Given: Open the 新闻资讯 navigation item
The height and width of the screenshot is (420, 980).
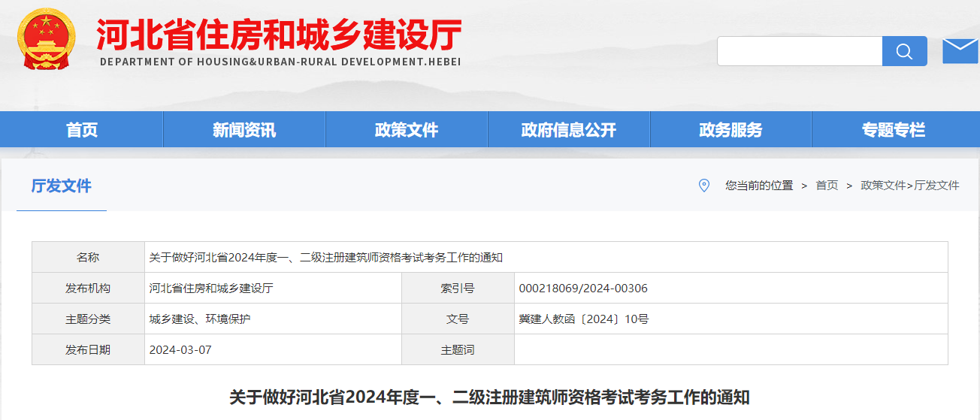Looking at the screenshot, I should coord(244,130).
